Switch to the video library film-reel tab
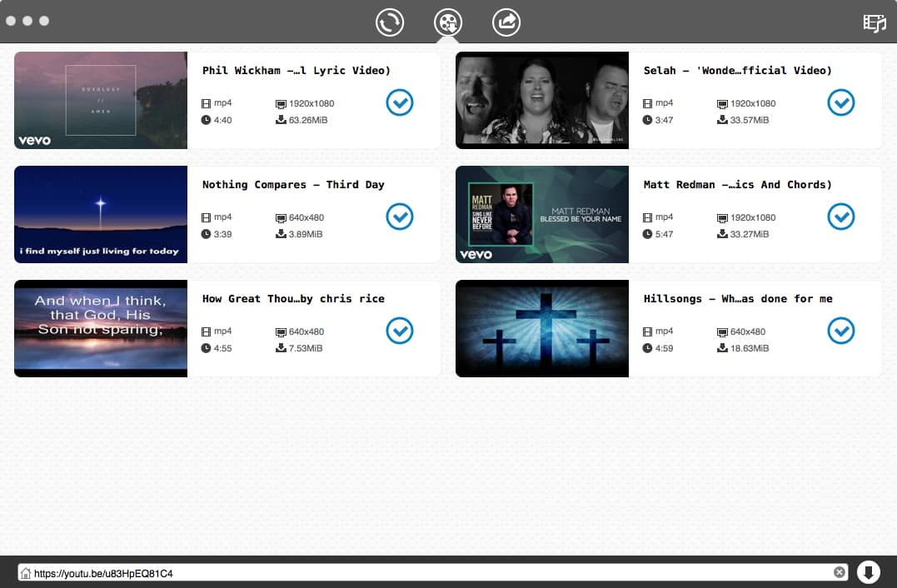The image size is (897, 588). click(x=448, y=22)
